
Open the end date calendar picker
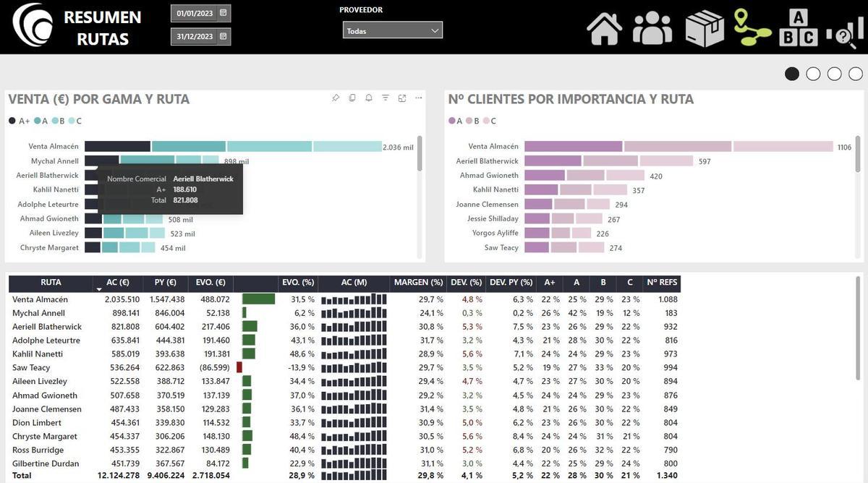pos(223,36)
